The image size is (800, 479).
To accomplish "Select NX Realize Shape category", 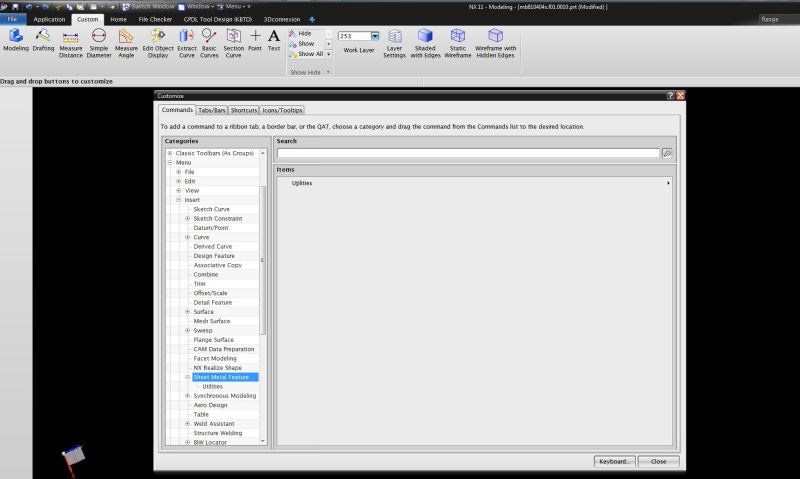I will (x=217, y=368).
